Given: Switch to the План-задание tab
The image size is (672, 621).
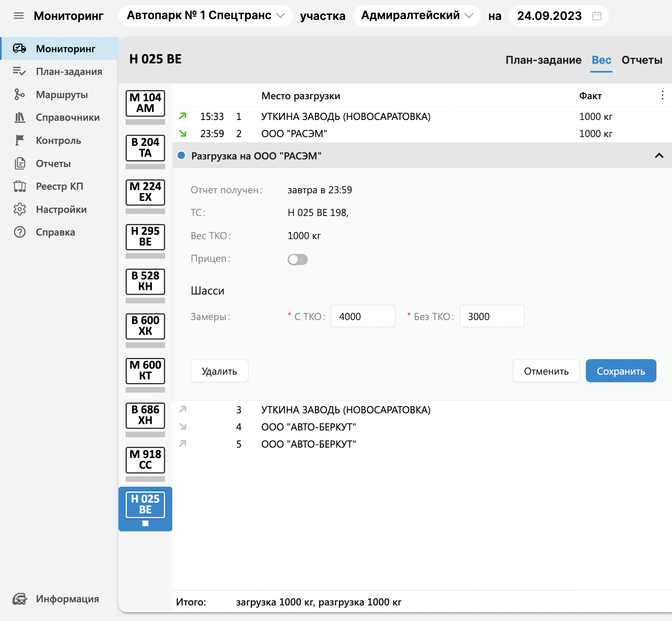Looking at the screenshot, I should [x=543, y=60].
